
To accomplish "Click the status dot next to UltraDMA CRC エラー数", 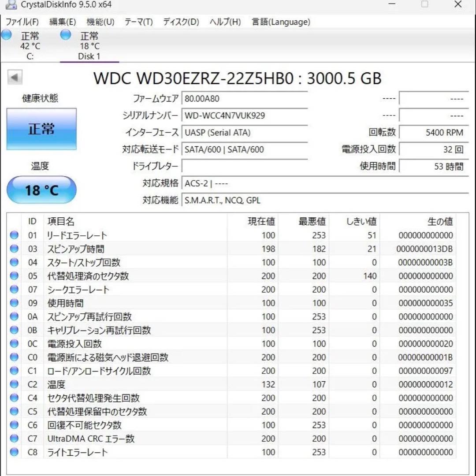I will (x=14, y=439).
